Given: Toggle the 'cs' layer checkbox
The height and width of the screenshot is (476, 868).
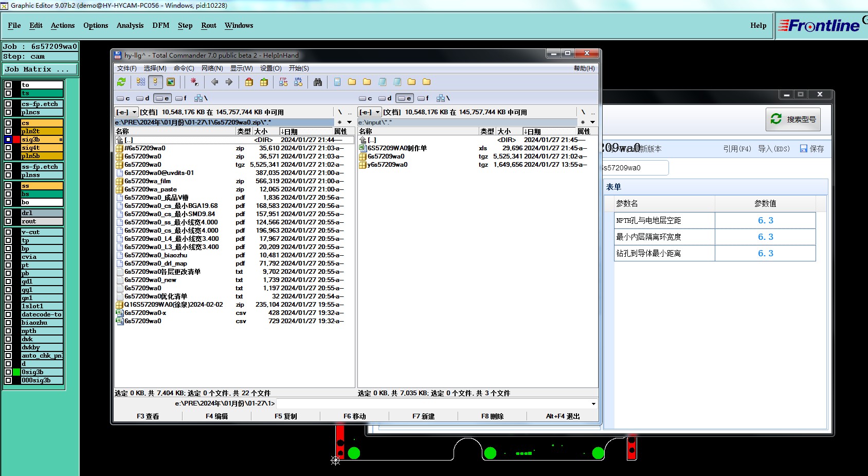Looking at the screenshot, I should pyautogui.click(x=8, y=123).
